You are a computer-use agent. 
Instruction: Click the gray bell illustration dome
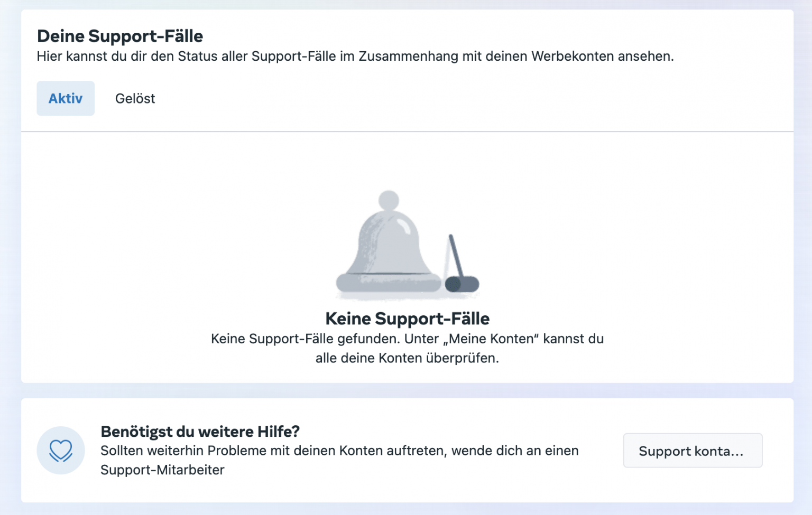click(389, 243)
